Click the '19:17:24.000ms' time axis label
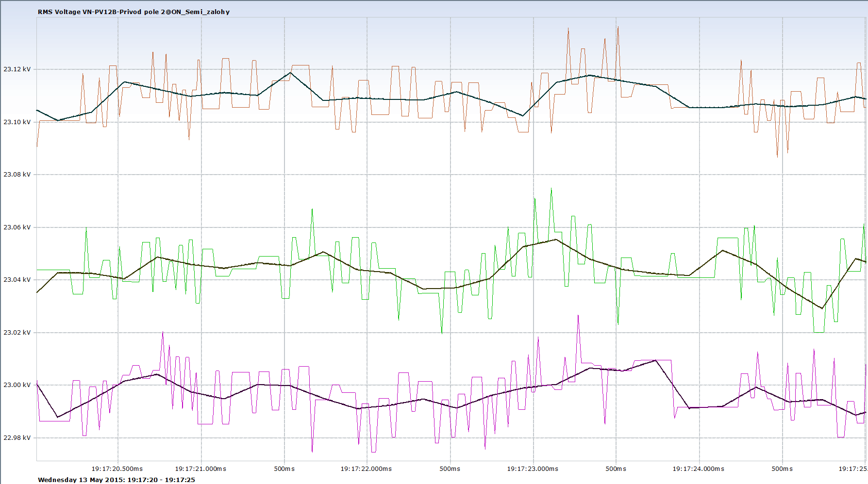The image size is (868, 484). tap(699, 469)
